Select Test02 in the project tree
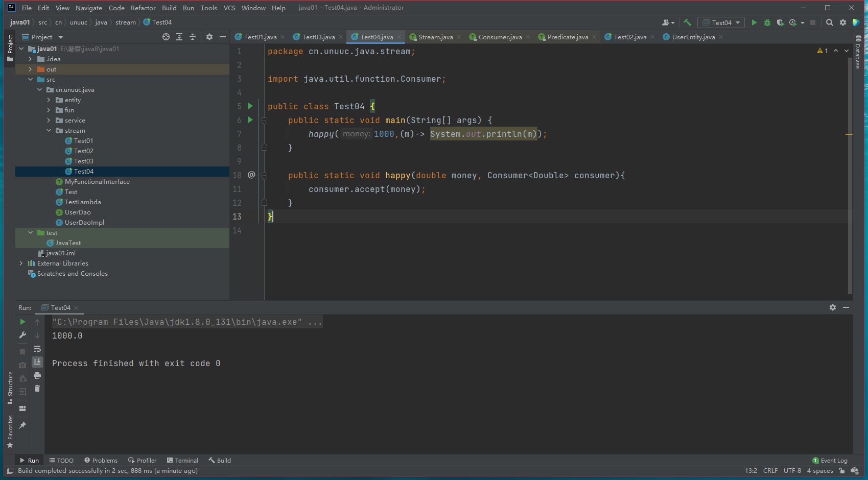This screenshot has width=868, height=480. click(x=84, y=151)
